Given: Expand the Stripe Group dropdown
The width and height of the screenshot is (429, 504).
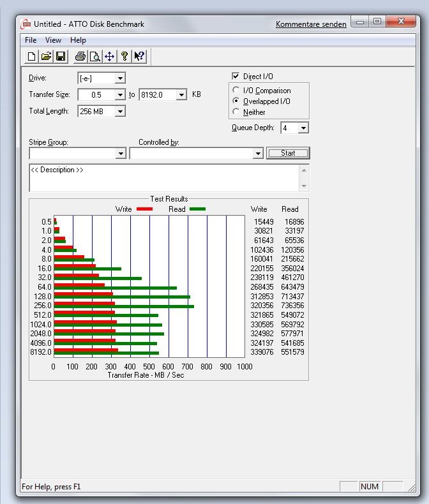Looking at the screenshot, I should pos(121,154).
